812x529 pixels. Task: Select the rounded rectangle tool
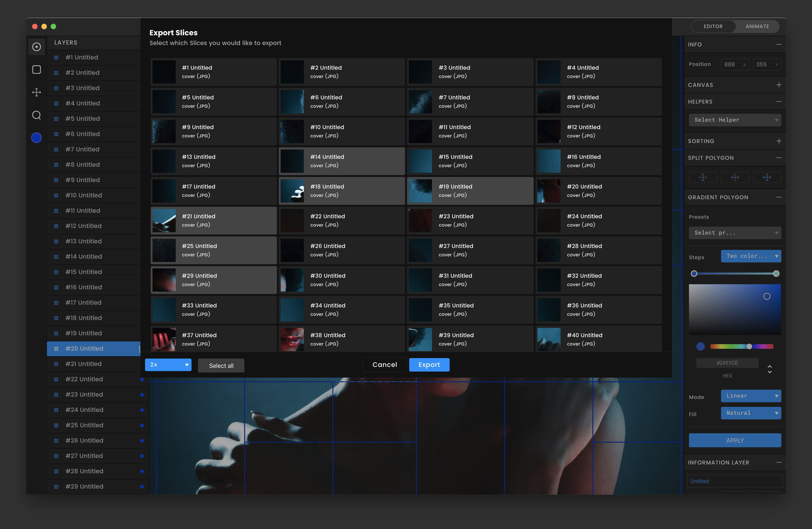pos(36,70)
